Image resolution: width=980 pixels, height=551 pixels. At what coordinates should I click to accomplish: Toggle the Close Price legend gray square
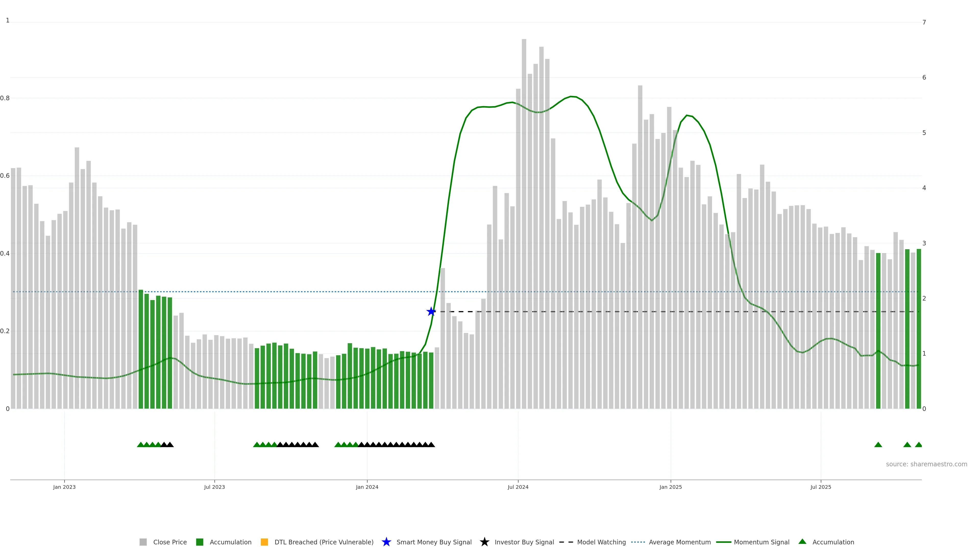click(143, 542)
